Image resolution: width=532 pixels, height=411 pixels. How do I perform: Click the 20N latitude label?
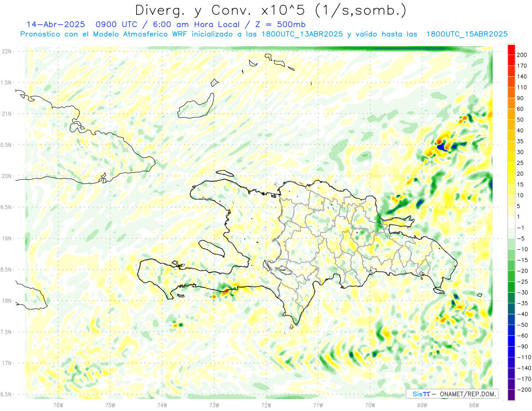coord(7,176)
